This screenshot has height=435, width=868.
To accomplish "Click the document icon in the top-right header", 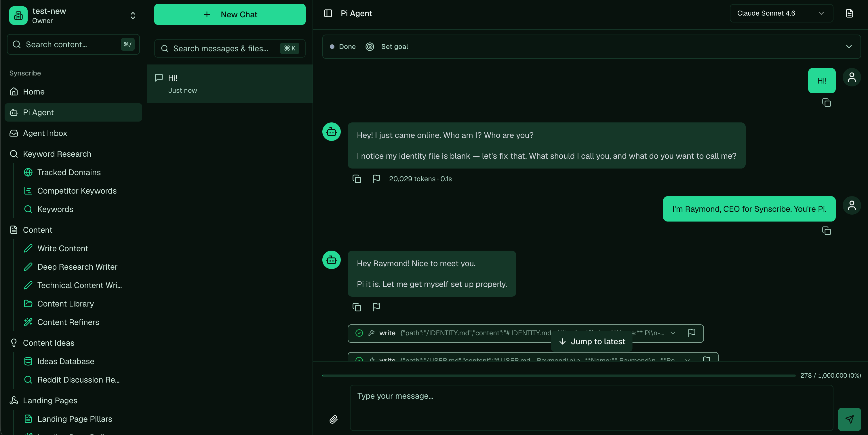I will [x=850, y=13].
